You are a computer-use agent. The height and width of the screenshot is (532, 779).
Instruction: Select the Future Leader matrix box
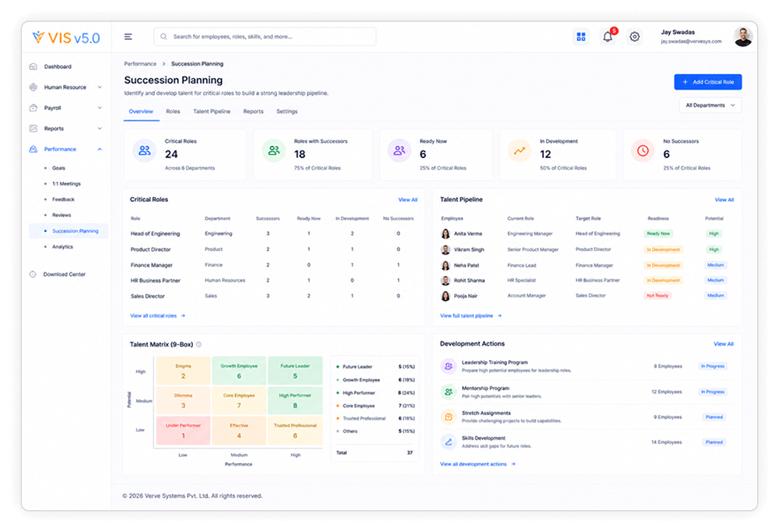[295, 371]
